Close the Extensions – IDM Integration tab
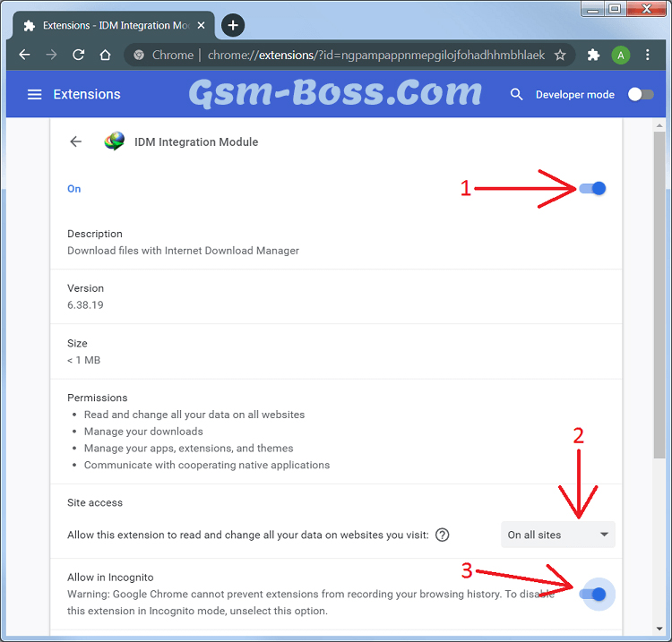Viewport: 672px width, 642px height. coord(201,25)
